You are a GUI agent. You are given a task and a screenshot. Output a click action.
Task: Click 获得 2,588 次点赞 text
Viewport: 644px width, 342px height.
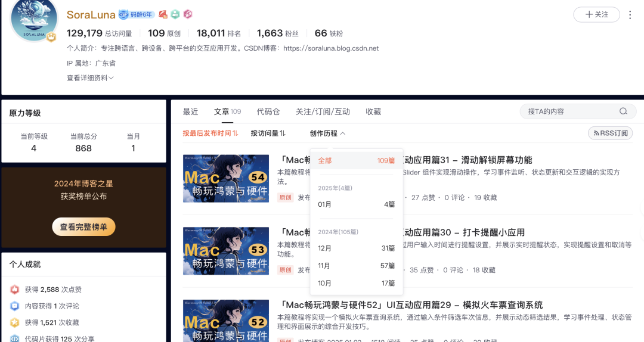[53, 290]
